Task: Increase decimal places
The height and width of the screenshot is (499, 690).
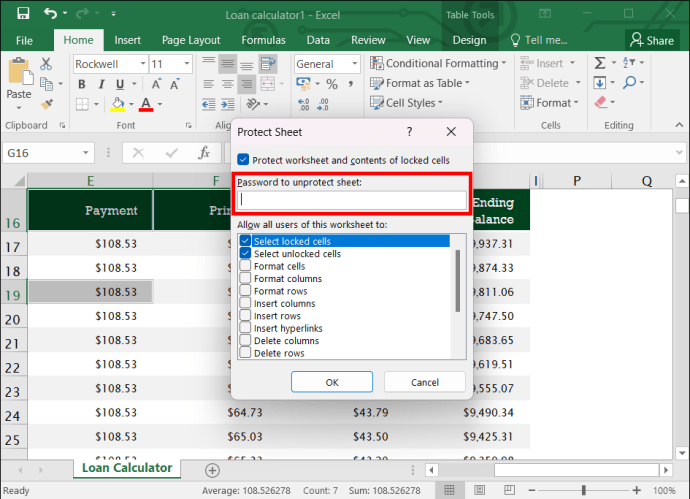Action: point(304,104)
